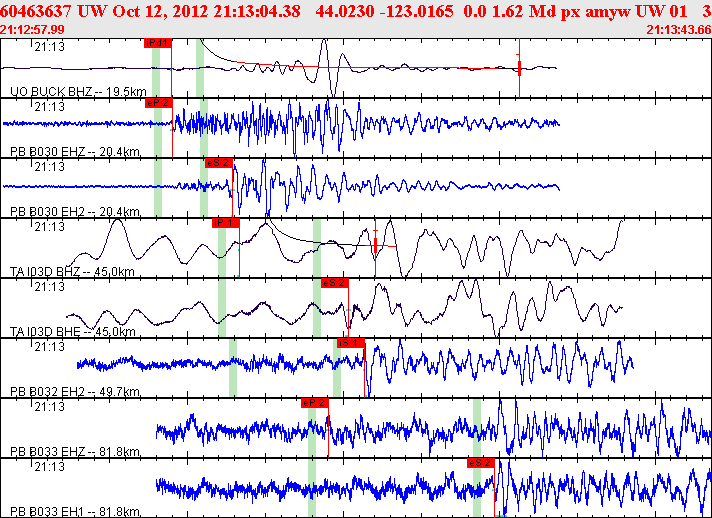712x518 pixels.
Task: Click the 'PB B030 EHZ -- 20.4km' station label
Action: coord(75,152)
